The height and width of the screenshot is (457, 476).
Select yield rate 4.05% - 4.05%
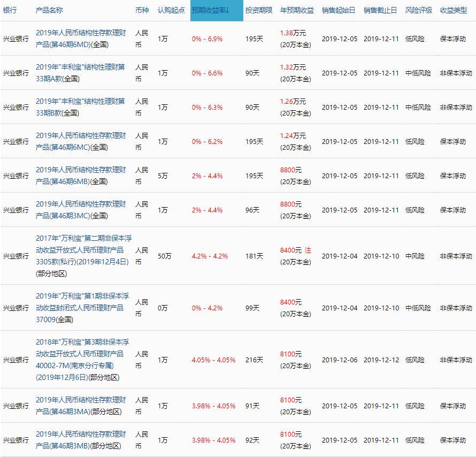click(214, 360)
